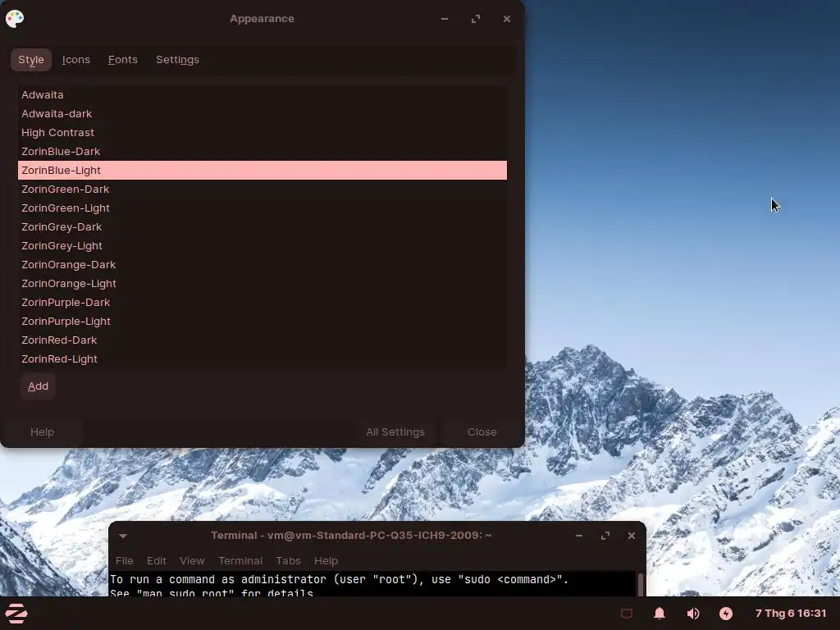
Task: Select the ZorinRed-Dark theme
Action: point(262,340)
